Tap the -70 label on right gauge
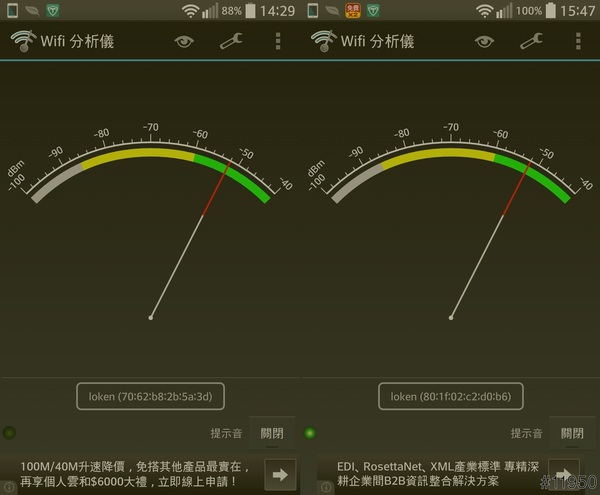This screenshot has height=495, width=600. 451,127
